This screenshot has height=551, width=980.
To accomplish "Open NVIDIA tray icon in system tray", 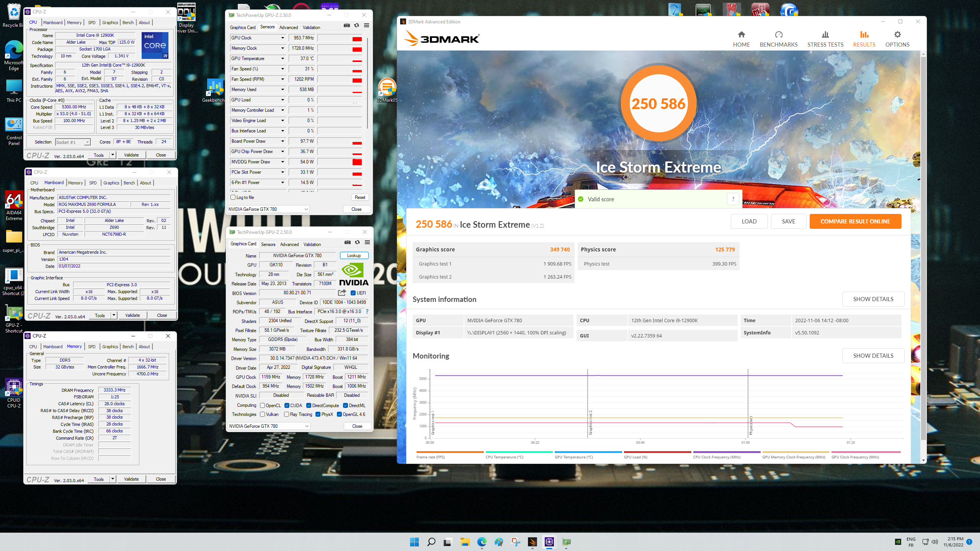I will (898, 542).
